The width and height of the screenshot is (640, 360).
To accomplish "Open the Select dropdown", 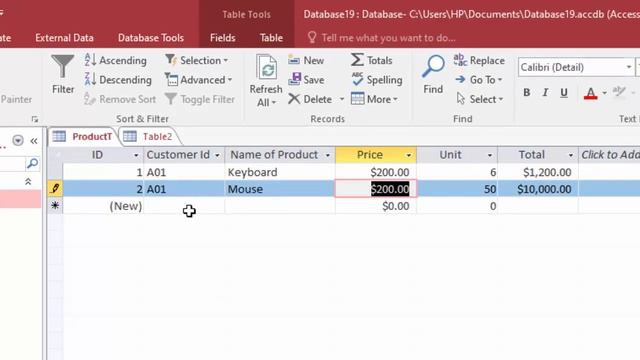I will tap(480, 99).
